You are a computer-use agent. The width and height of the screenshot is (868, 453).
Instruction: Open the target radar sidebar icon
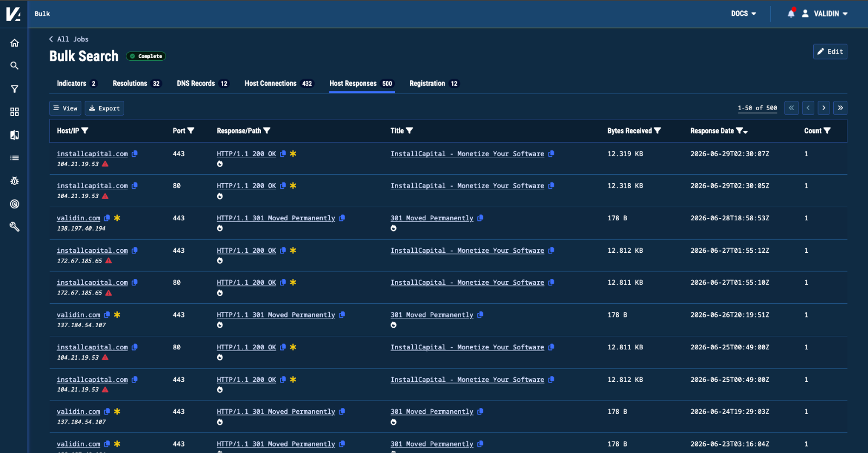pyautogui.click(x=15, y=204)
